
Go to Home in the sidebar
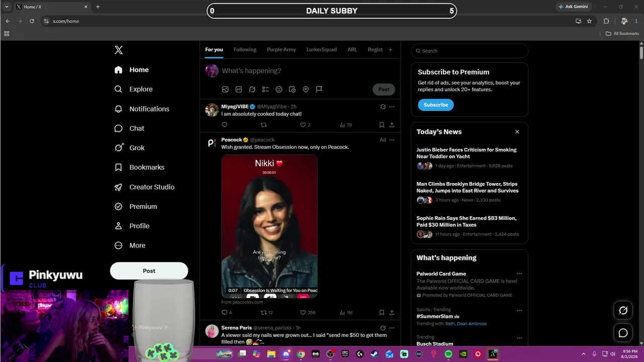(x=132, y=70)
